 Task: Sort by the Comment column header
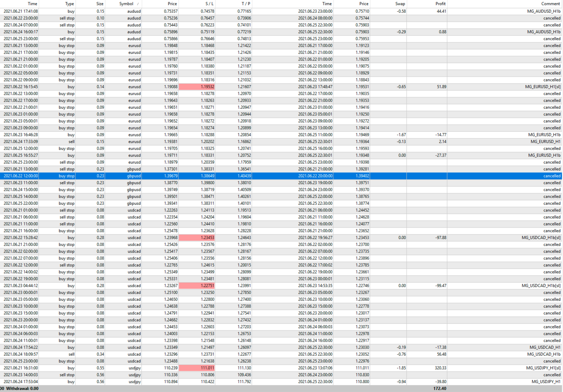tap(550, 4)
